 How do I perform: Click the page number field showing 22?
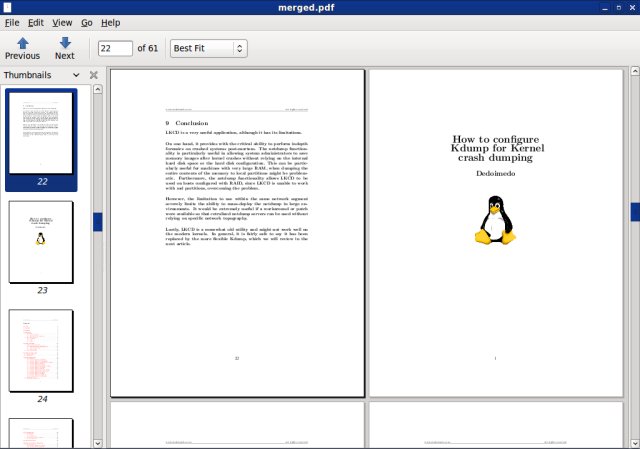point(115,48)
